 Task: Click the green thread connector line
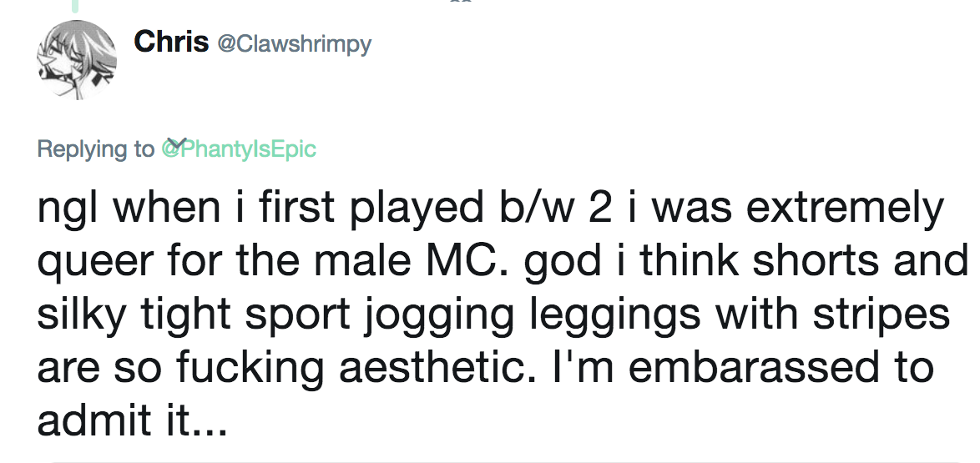pyautogui.click(x=74, y=7)
